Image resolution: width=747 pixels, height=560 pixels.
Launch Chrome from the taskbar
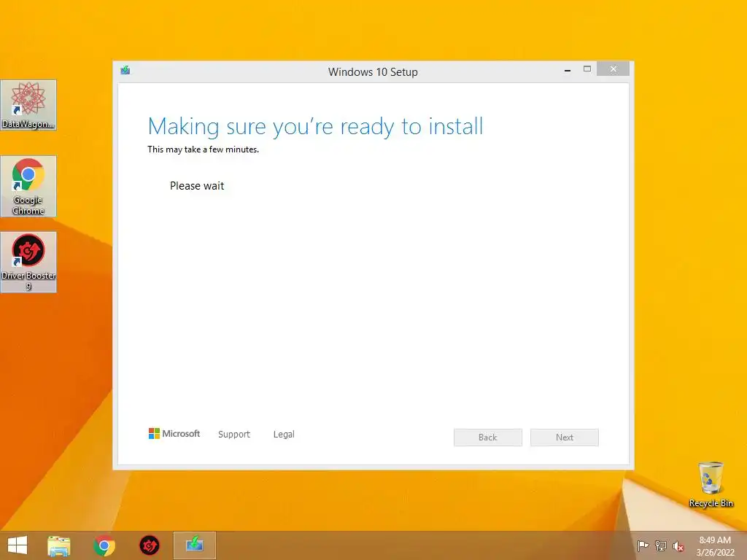(x=104, y=545)
